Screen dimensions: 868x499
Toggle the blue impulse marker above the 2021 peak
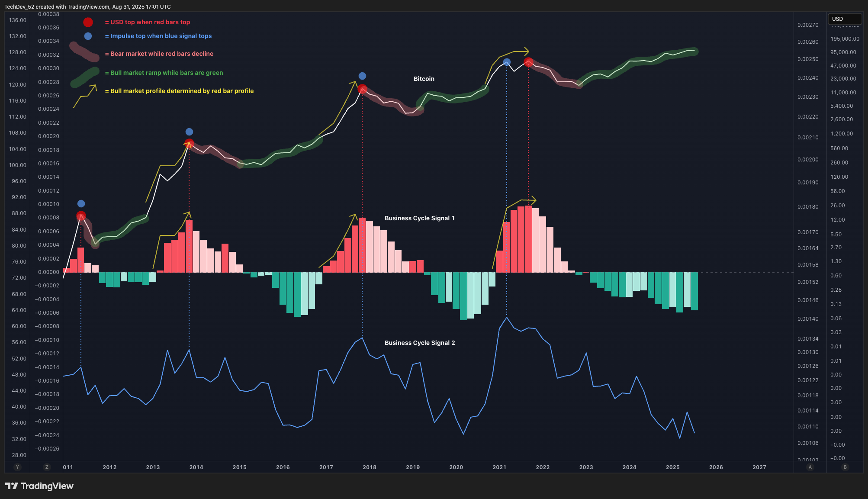tap(507, 61)
